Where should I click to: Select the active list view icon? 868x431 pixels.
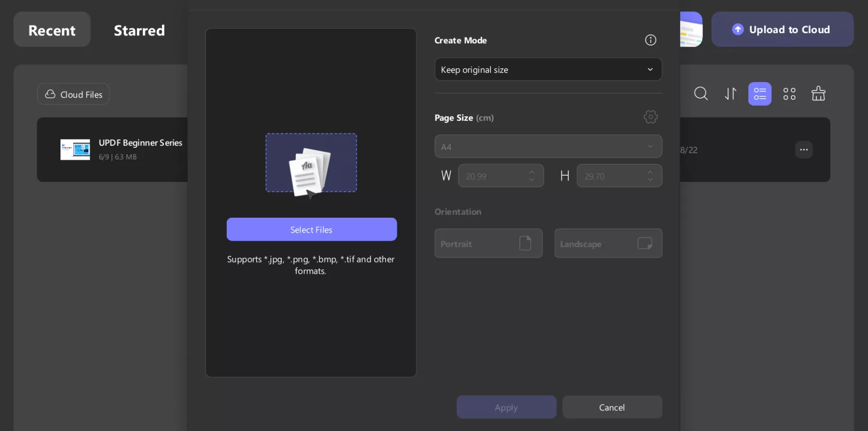[759, 93]
